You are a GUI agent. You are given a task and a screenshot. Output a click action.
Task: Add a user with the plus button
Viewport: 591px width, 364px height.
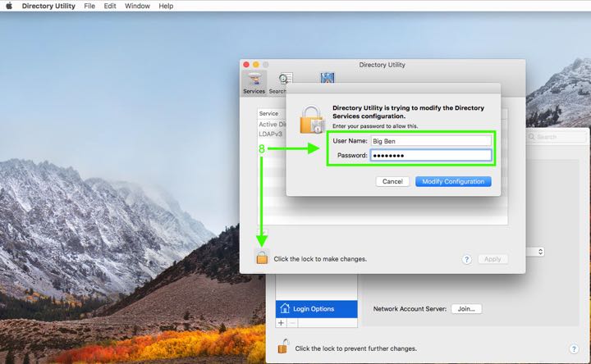[x=281, y=323]
